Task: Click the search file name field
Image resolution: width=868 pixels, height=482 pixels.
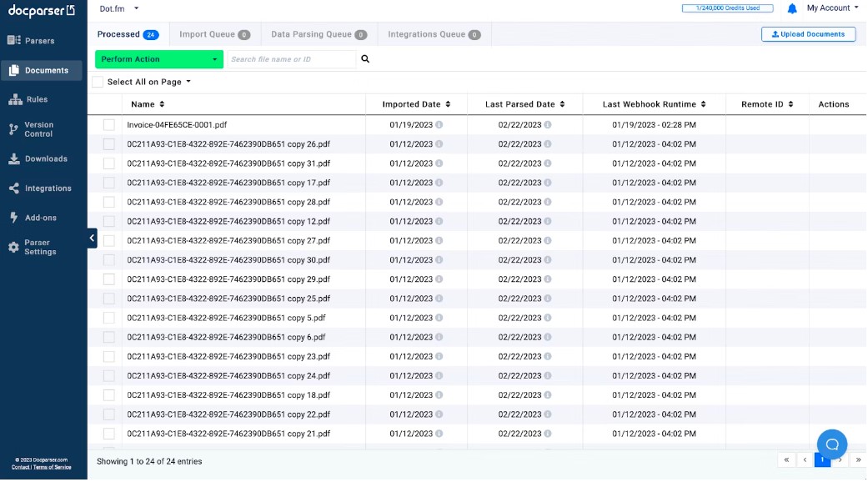Action: tap(292, 59)
